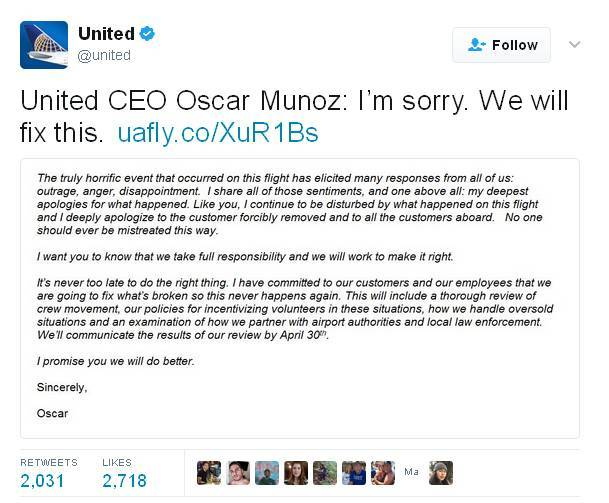The width and height of the screenshot is (609, 503).
Task: Click the seventh liker avatar thumbnail
Action: [x=383, y=473]
